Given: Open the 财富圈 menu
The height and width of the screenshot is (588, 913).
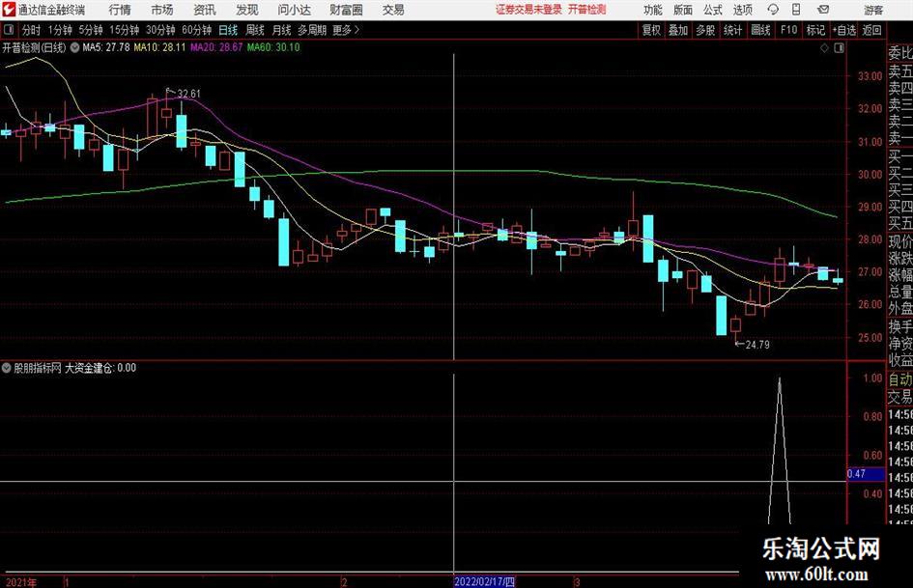Looking at the screenshot, I should click(346, 10).
